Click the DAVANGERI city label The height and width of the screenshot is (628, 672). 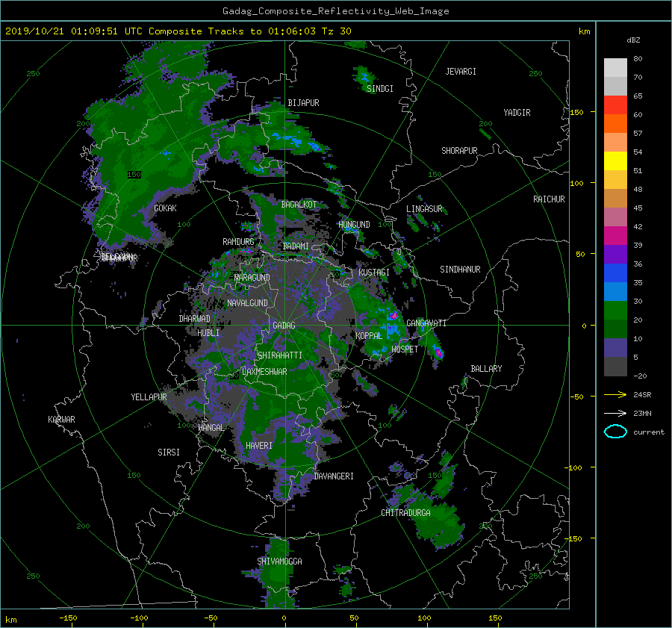click(x=334, y=476)
